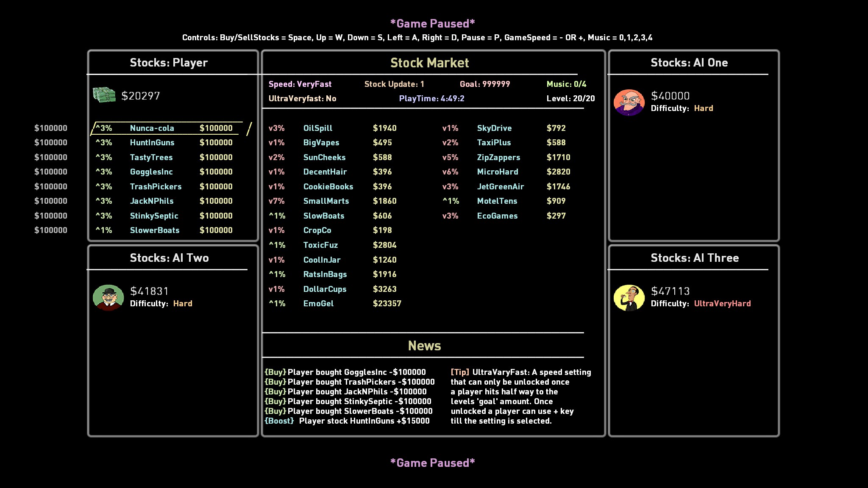Click AI Two's bowler hat avatar
Viewport: 868px width, 488px height.
108,297
